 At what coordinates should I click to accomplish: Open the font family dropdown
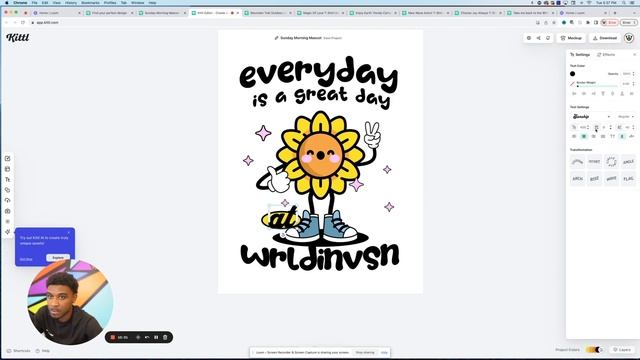pyautogui.click(x=591, y=117)
